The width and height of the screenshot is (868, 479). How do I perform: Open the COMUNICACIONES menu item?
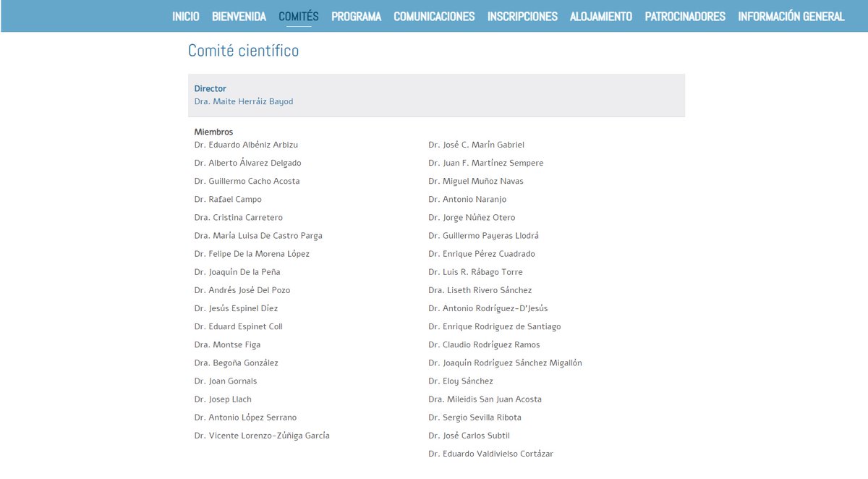[x=434, y=16]
